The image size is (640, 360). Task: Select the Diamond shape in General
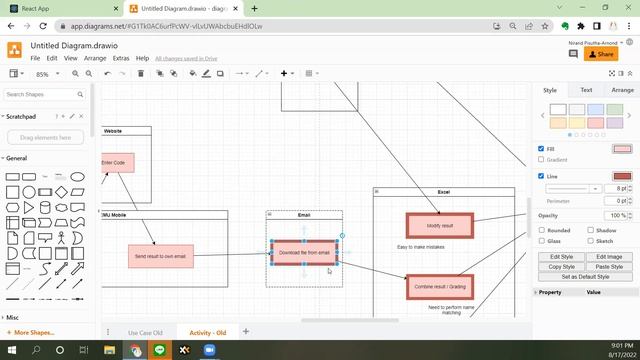click(61, 192)
